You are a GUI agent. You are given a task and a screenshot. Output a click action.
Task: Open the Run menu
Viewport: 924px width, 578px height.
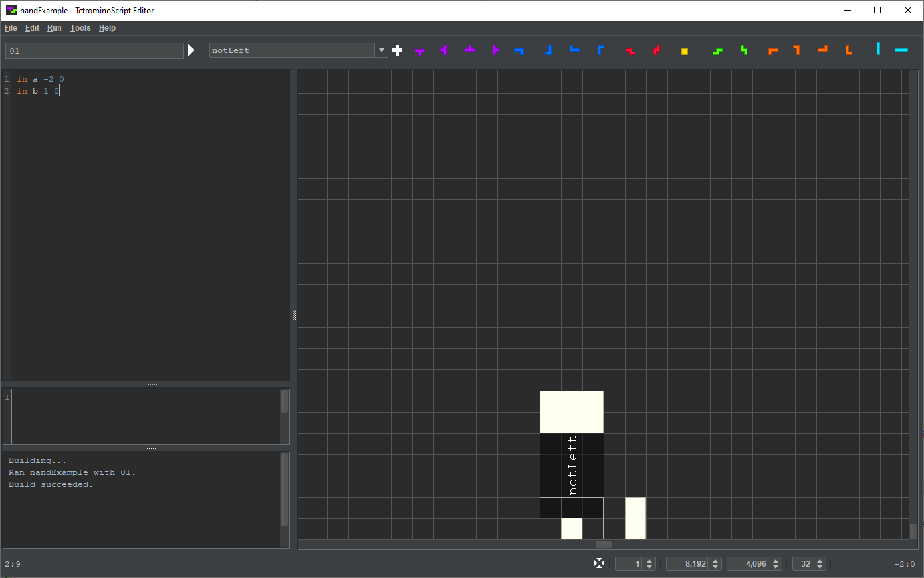pos(55,28)
